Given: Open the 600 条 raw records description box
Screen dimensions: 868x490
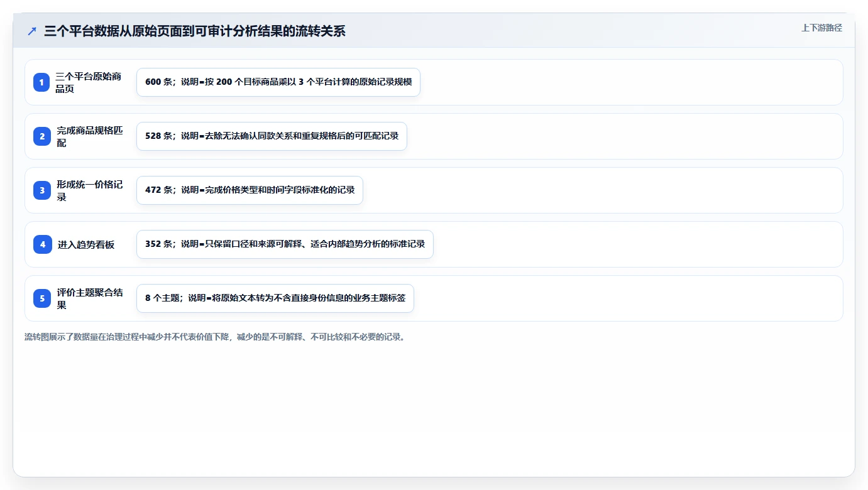Looking at the screenshot, I should click(x=278, y=82).
